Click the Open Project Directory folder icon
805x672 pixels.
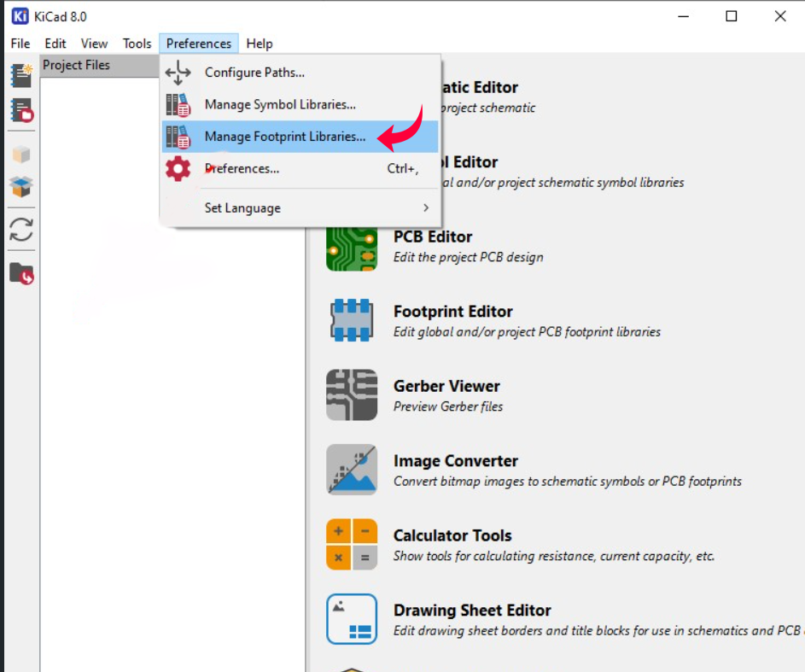21,273
